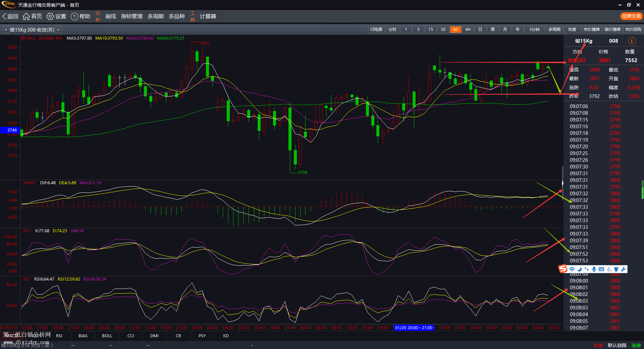
Task: Click the tick list green scrollbar
Action: coord(642,190)
